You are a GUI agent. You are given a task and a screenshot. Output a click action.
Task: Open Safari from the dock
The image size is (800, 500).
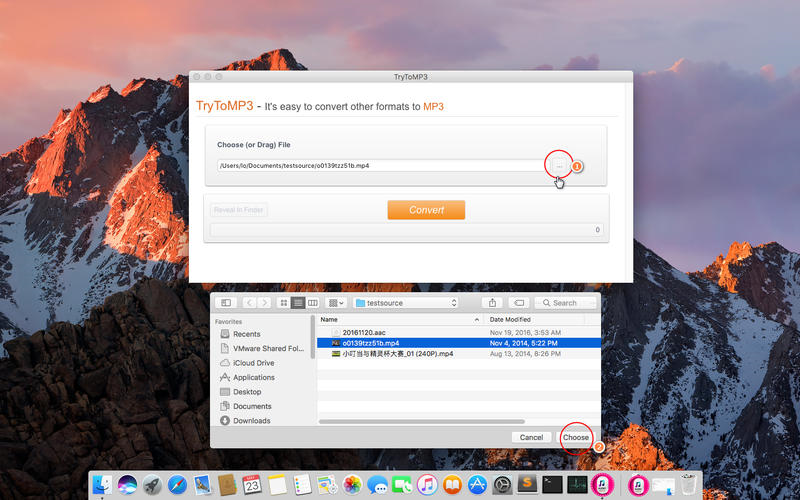tap(178, 485)
